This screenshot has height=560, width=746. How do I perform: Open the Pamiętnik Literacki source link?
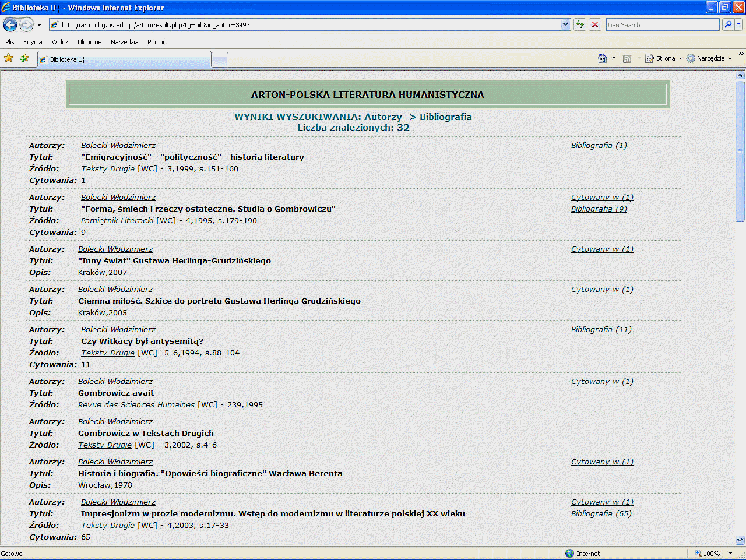(x=117, y=220)
